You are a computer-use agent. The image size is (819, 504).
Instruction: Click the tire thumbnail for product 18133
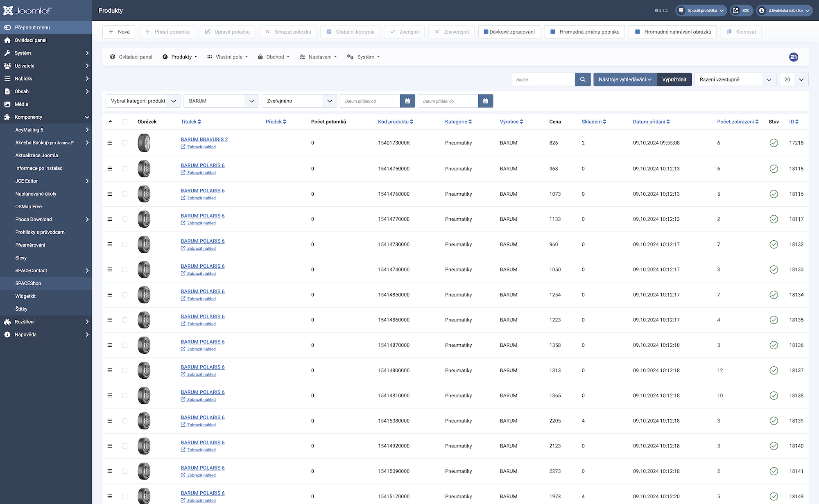point(144,269)
